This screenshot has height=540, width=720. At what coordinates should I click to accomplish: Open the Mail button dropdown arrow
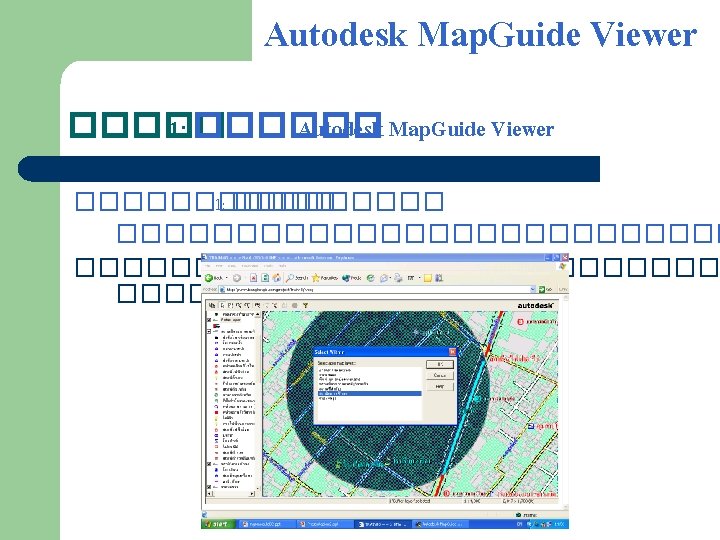click(x=390, y=278)
